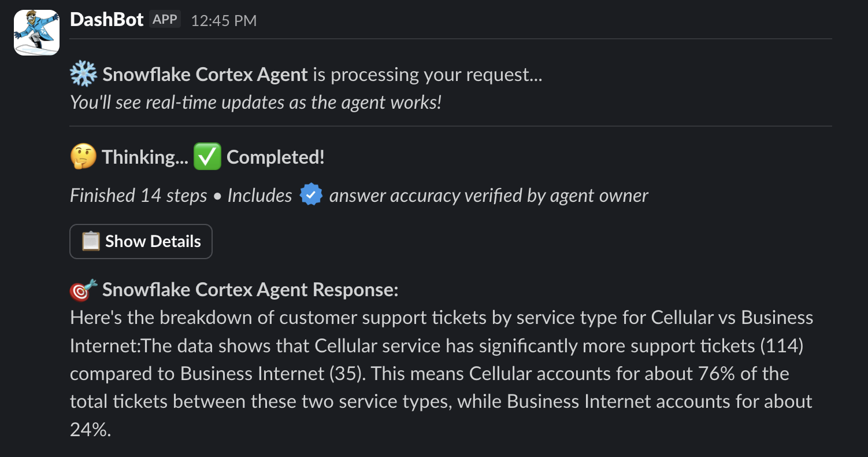The height and width of the screenshot is (457, 868).
Task: Click the final '24%.' response line
Action: (90, 429)
